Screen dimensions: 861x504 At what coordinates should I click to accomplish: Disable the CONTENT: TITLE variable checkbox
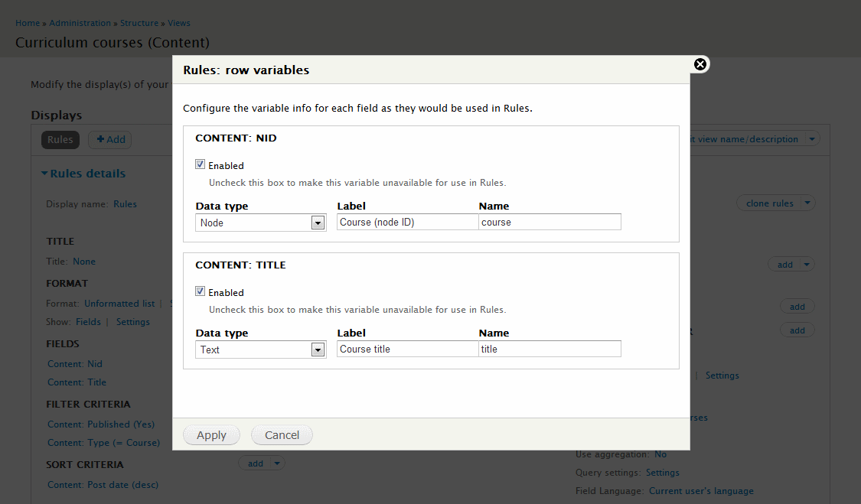(x=200, y=291)
